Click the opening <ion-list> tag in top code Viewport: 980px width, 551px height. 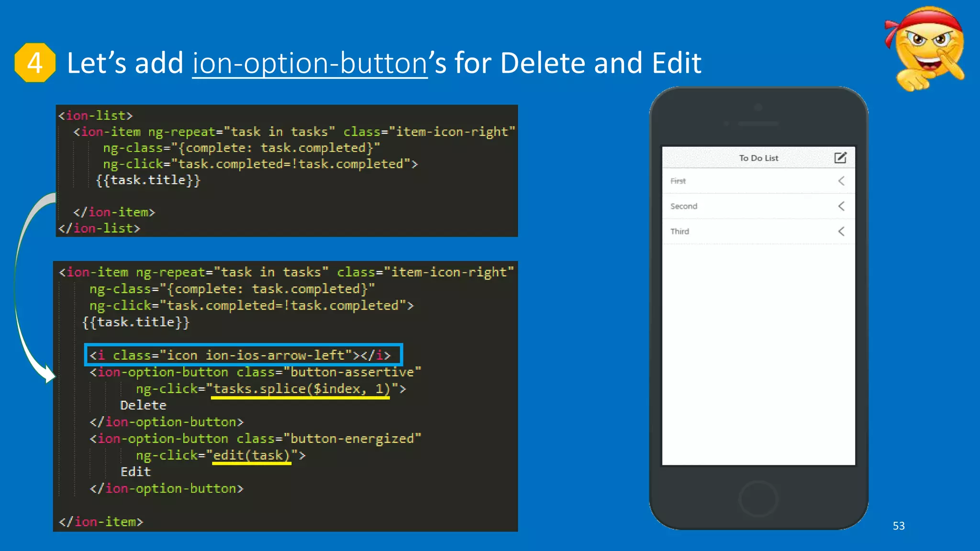[95, 116]
